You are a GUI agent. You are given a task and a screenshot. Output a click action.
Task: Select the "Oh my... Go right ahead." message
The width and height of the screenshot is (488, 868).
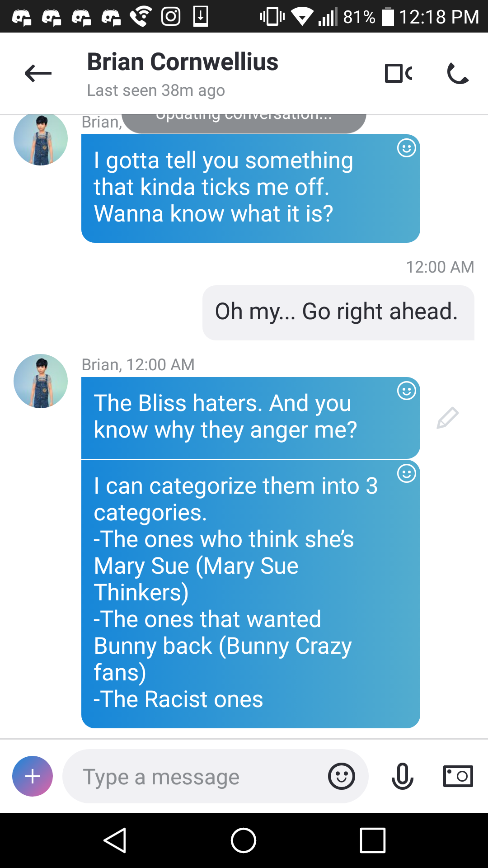tap(338, 312)
